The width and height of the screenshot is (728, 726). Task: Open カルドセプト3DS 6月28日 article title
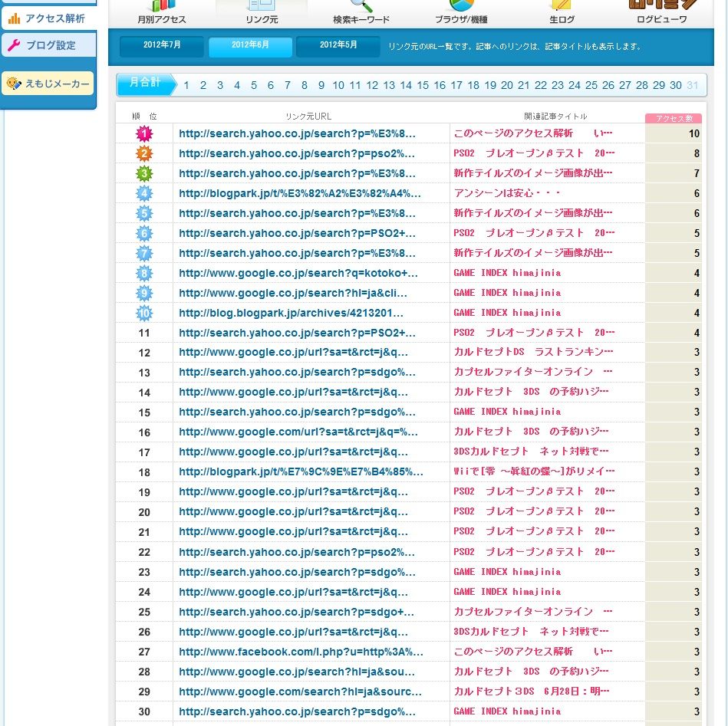(x=532, y=692)
